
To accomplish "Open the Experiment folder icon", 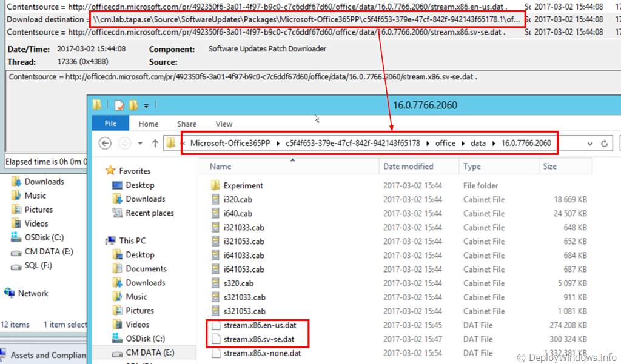I will click(215, 186).
